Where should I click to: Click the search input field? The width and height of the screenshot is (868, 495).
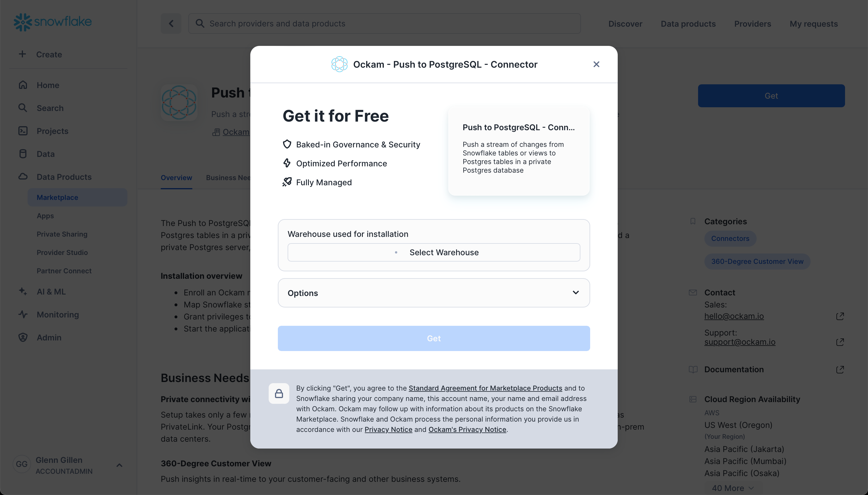tap(384, 24)
